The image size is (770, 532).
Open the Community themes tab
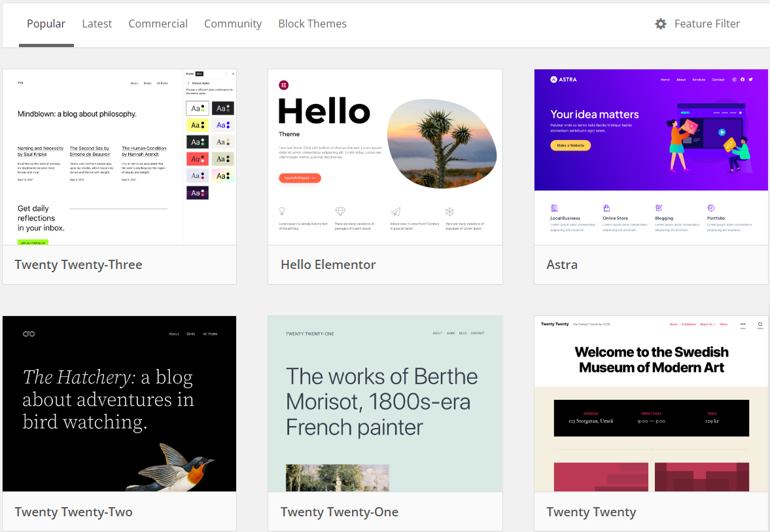tap(233, 24)
